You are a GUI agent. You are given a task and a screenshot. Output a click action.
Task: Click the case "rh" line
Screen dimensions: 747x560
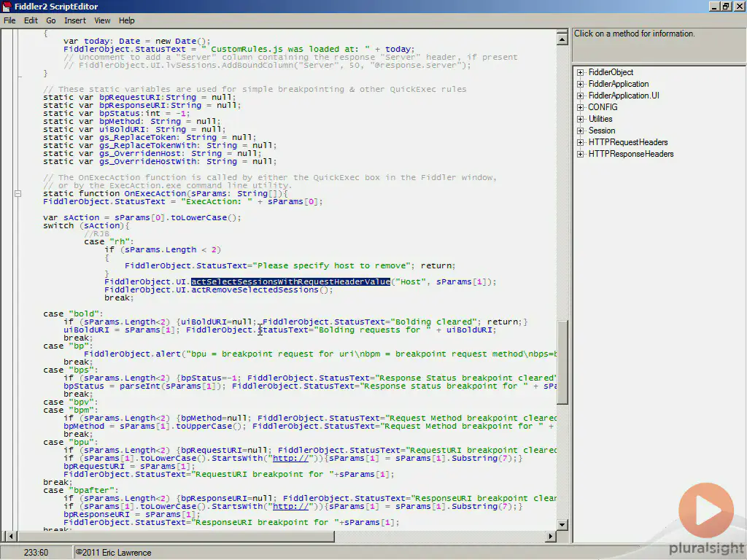click(x=109, y=242)
